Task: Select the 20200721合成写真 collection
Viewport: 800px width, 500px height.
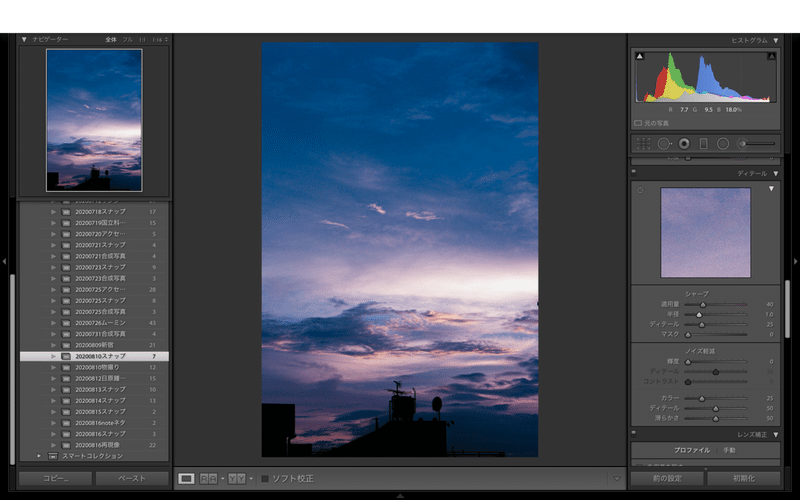Action: (94, 256)
